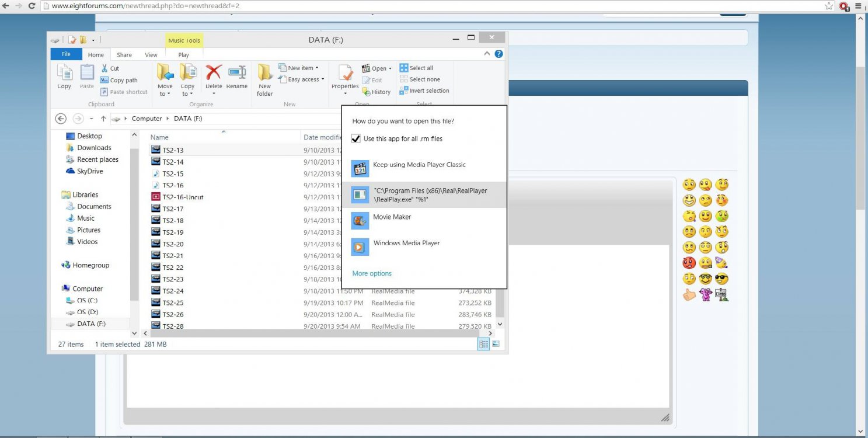Expand the Open button dropdown arrow
This screenshot has height=438, width=868.
click(x=390, y=68)
